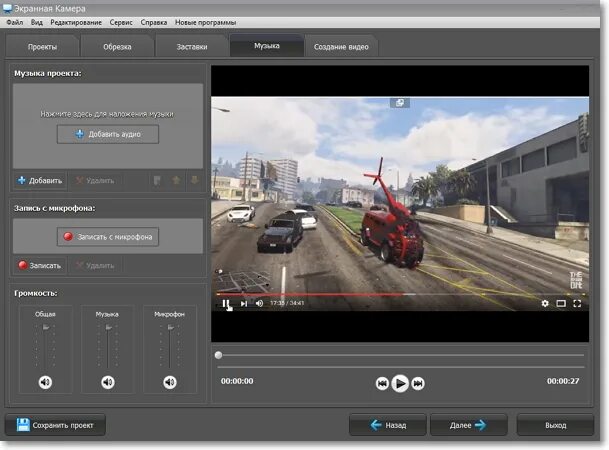Proceed with the Далее button
Screen dimensions: 609x450
point(468,425)
